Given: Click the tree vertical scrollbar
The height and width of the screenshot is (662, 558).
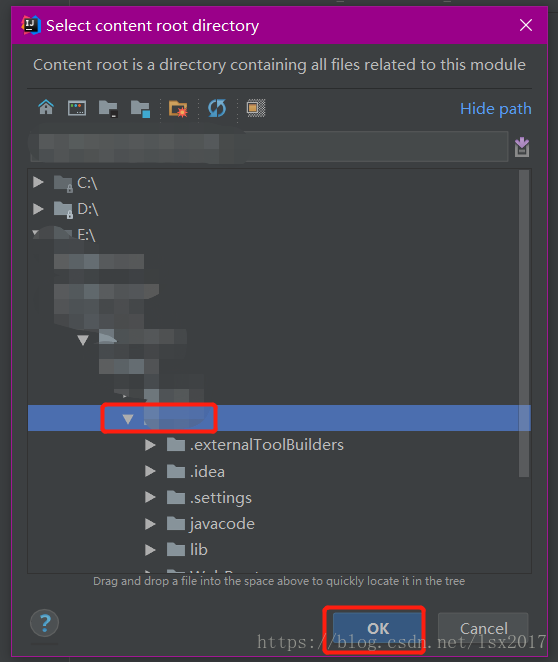Looking at the screenshot, I should click(524, 323).
